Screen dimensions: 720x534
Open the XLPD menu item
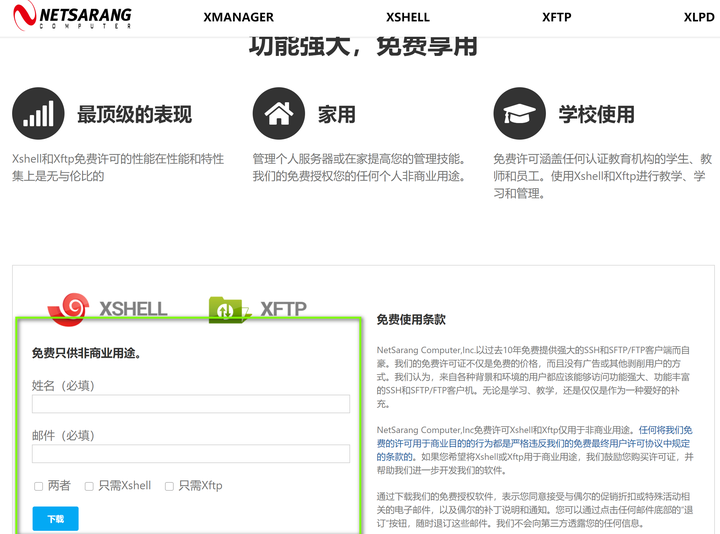pos(699,17)
